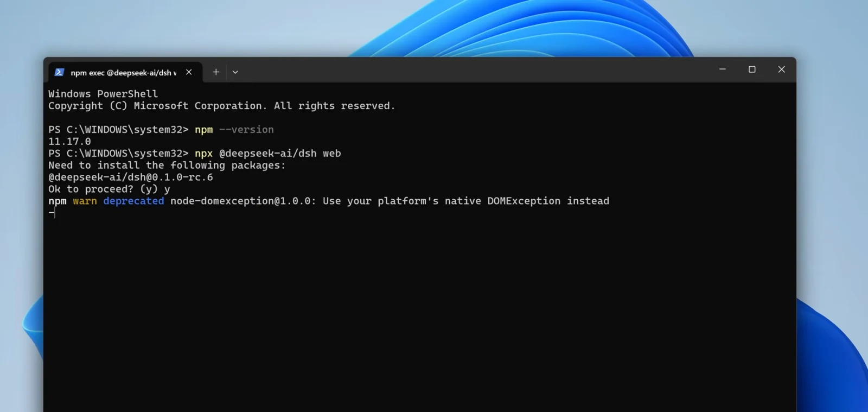Click the 'npx @deepseek-ai/dsh web' command
Screen dimensions: 868x412
click(x=268, y=154)
